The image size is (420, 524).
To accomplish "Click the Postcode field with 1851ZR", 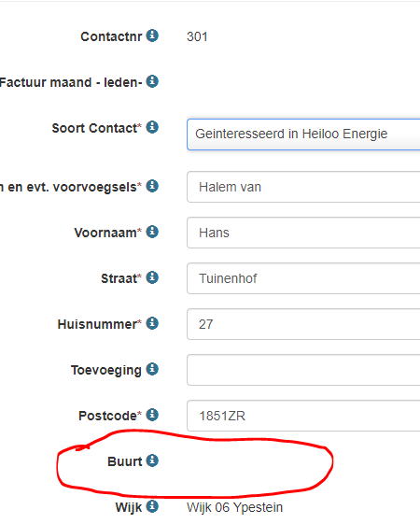I will tap(303, 416).
